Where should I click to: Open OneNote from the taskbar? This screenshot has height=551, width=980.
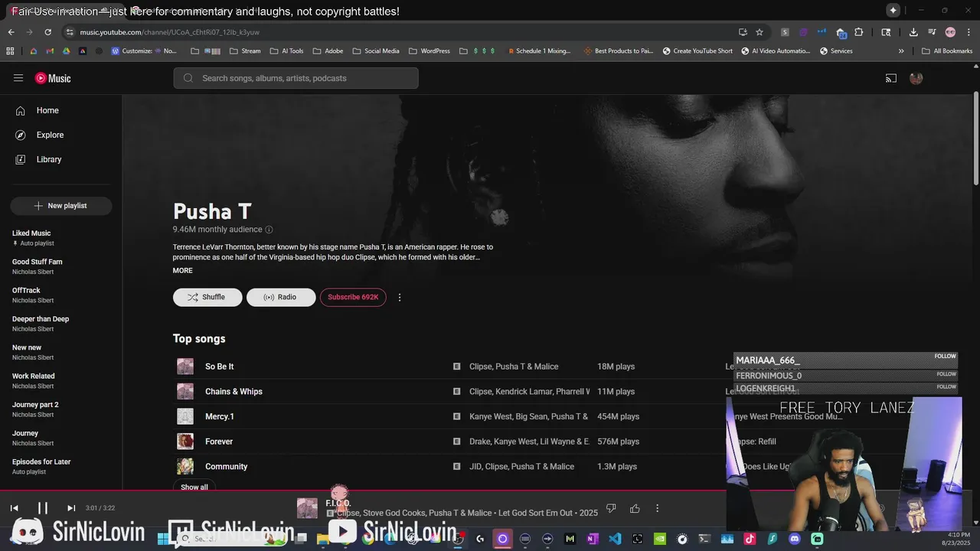(592, 539)
